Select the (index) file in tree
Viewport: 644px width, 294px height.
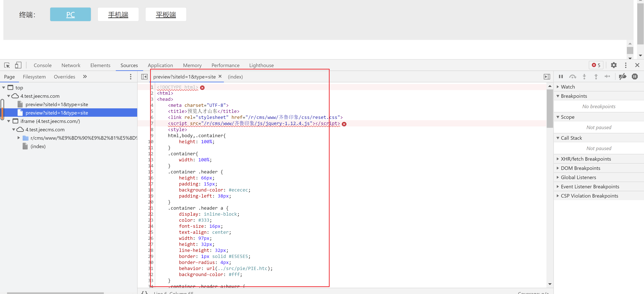38,147
